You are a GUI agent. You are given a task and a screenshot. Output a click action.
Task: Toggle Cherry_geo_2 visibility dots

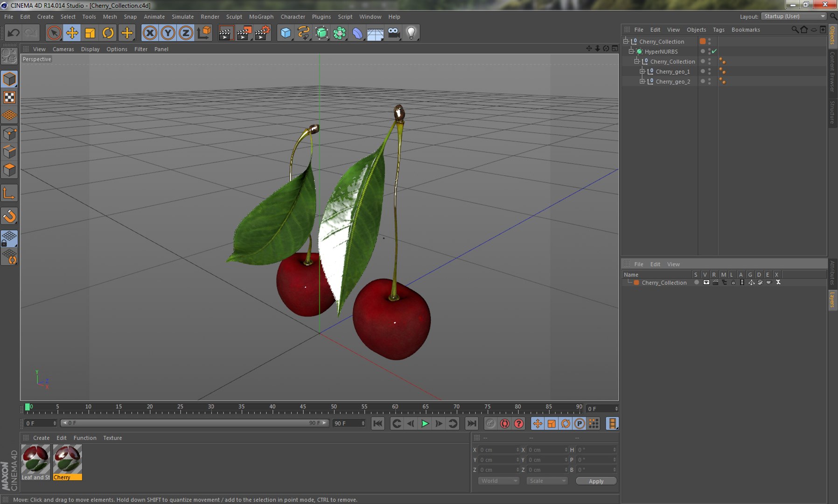point(710,81)
